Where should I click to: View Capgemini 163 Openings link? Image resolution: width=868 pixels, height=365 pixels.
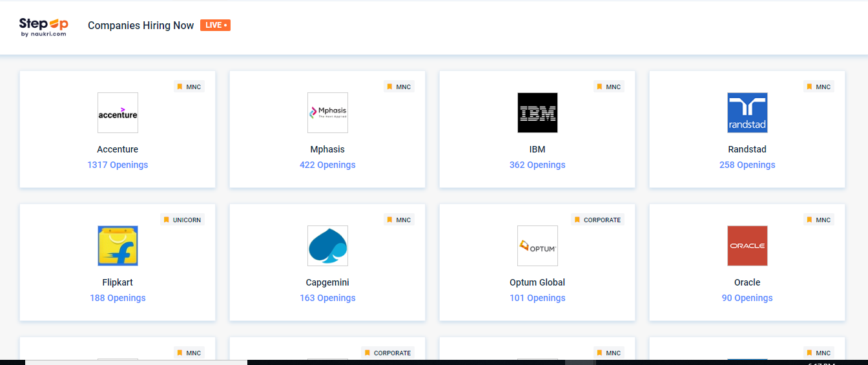[x=327, y=298]
